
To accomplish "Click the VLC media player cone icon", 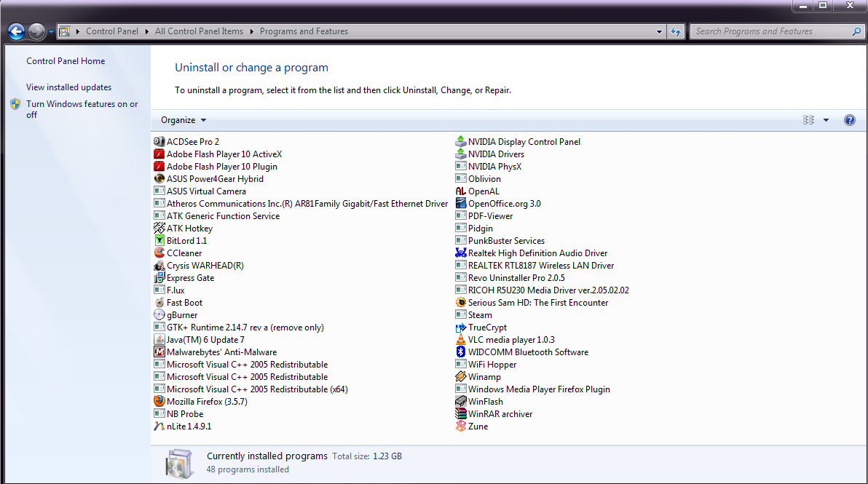I will [460, 340].
